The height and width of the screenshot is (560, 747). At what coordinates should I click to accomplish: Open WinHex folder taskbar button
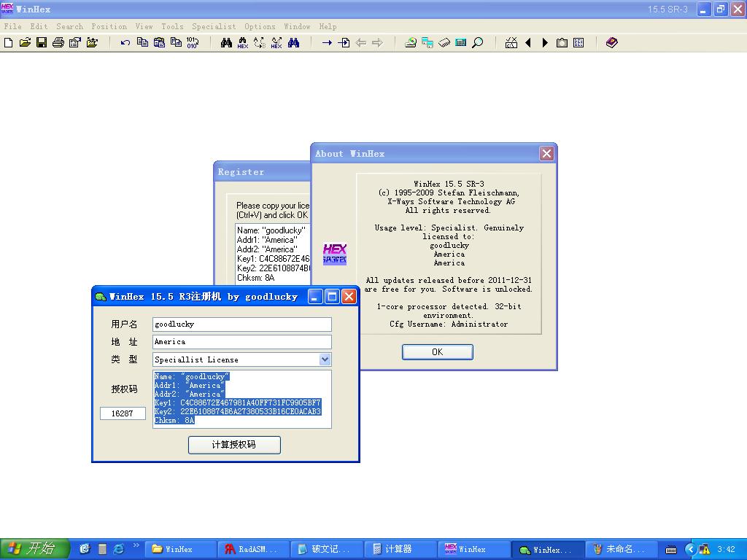click(x=180, y=549)
